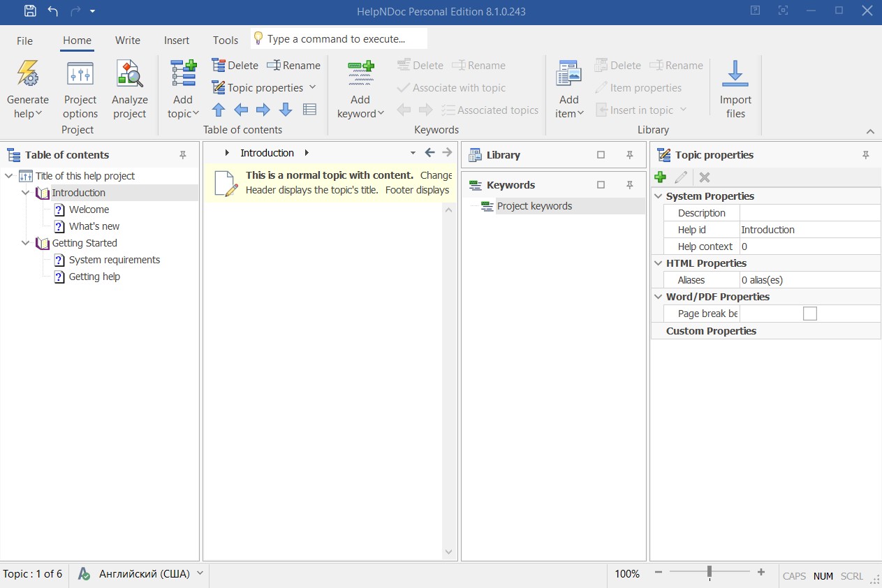
Task: Click the Add item library icon
Action: coord(569,73)
